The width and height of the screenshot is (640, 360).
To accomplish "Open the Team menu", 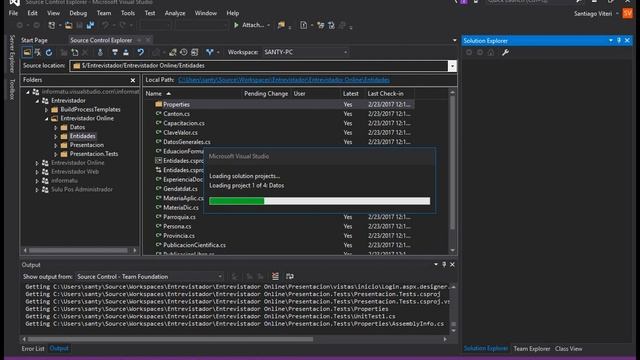I will pyautogui.click(x=104, y=13).
